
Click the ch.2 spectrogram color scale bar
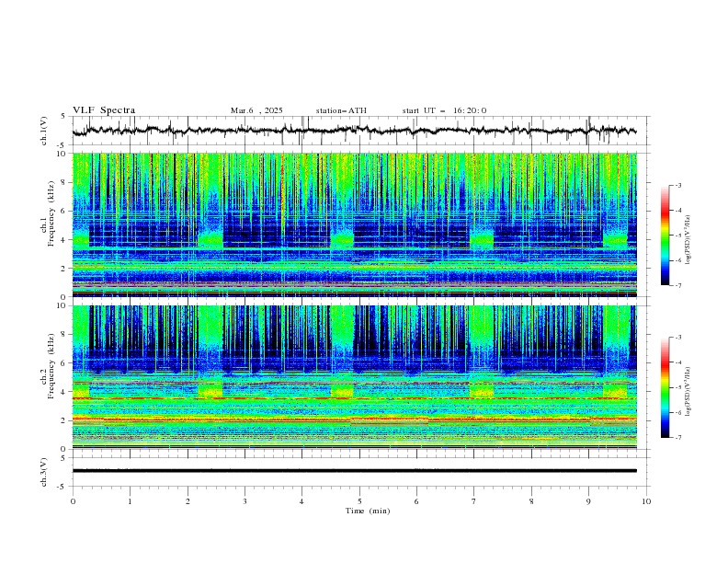tap(665, 387)
